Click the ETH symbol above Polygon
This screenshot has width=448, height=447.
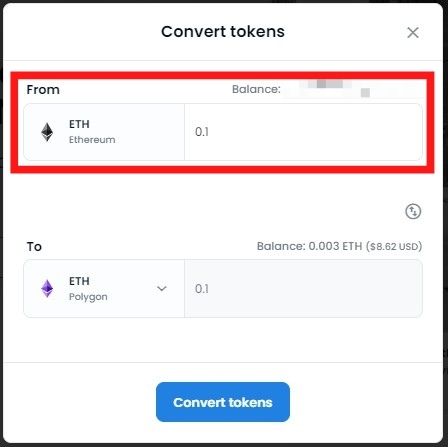[x=79, y=281]
